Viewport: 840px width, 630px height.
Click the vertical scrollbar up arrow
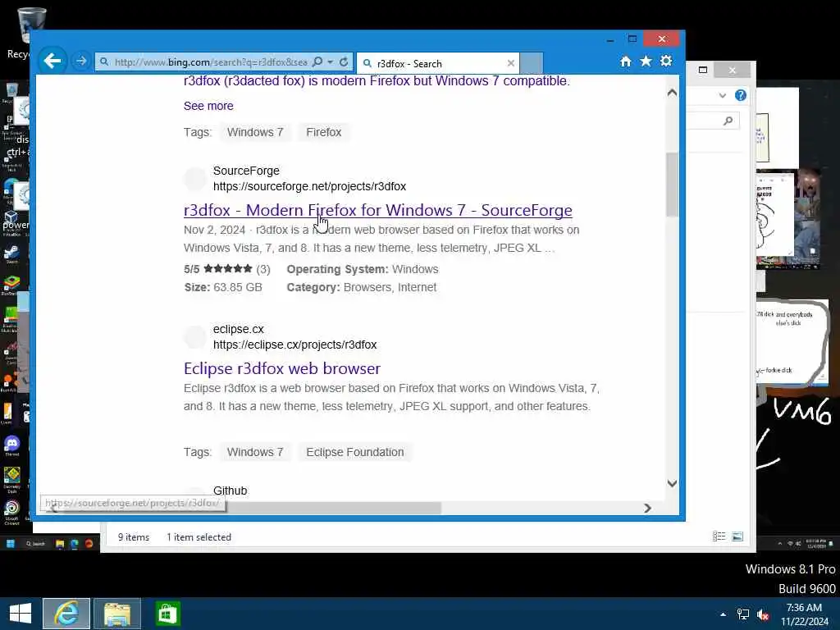(x=672, y=93)
